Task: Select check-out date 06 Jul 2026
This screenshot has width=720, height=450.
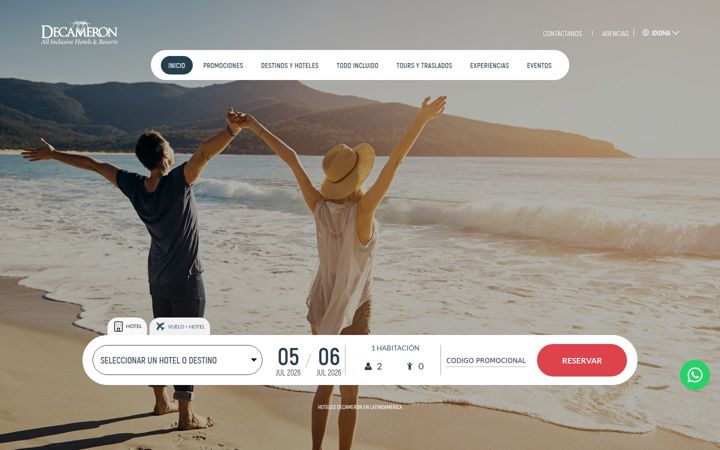Action: [x=329, y=361]
